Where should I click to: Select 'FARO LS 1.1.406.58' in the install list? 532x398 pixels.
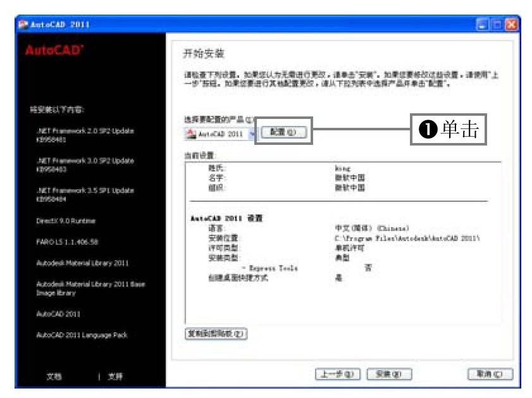(67, 242)
